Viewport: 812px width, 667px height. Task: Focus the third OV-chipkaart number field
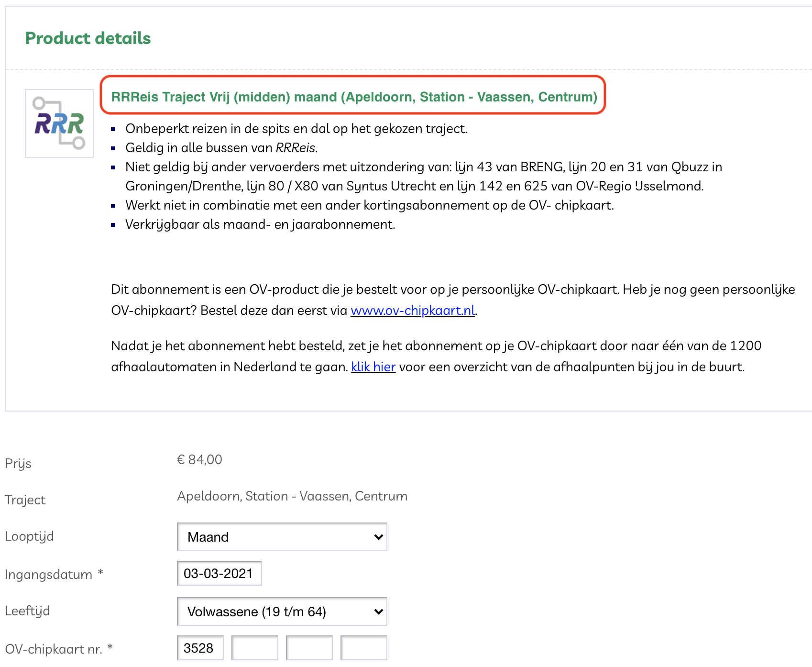click(x=309, y=648)
